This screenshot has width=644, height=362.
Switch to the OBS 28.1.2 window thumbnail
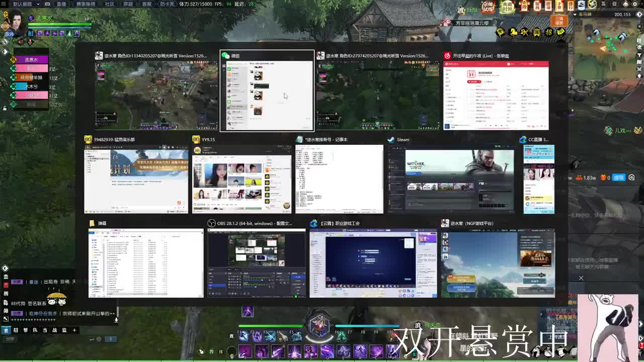257,259
